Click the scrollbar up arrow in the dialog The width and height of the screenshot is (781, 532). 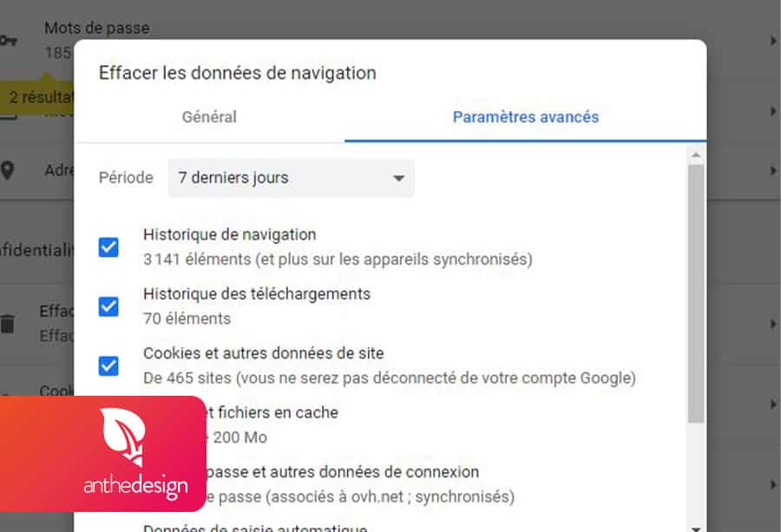click(697, 156)
